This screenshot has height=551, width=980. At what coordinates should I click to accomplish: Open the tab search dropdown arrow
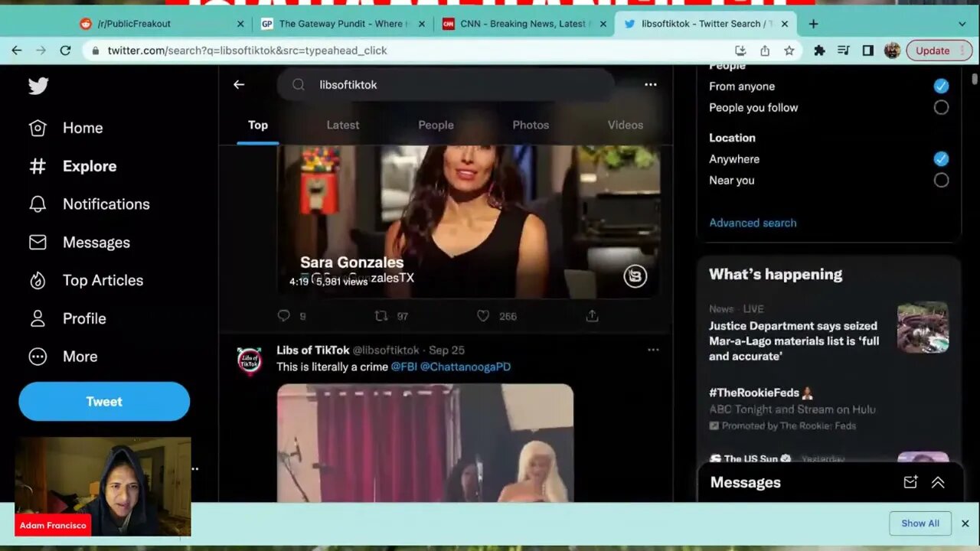pos(962,24)
